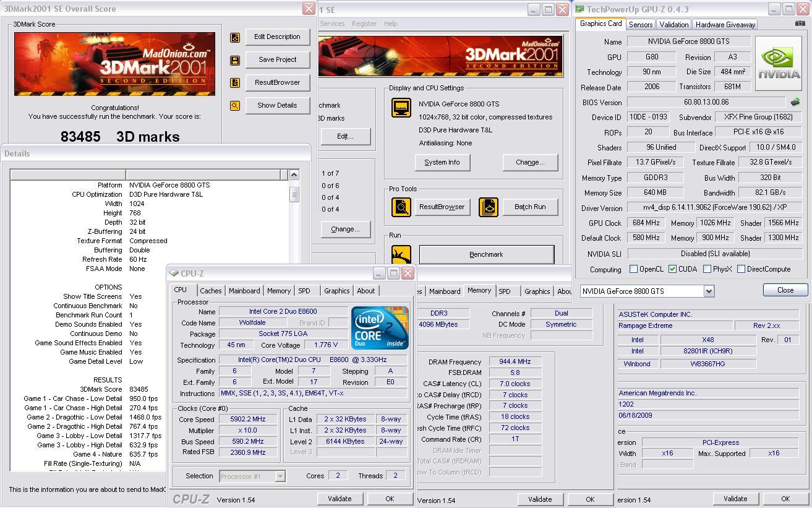
Task: Click the ResultBrowser icon in Pro Tools
Action: coord(401,207)
